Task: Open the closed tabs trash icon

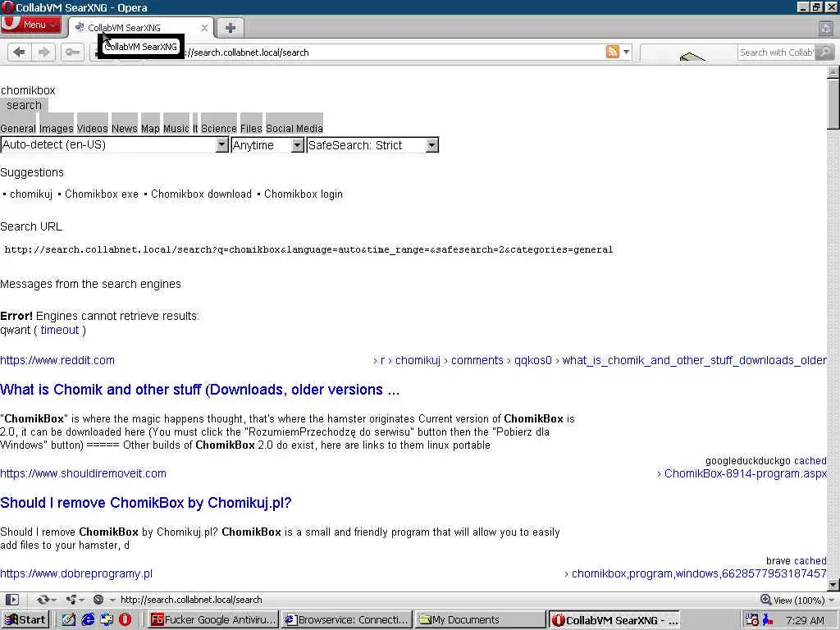Action: click(826, 29)
